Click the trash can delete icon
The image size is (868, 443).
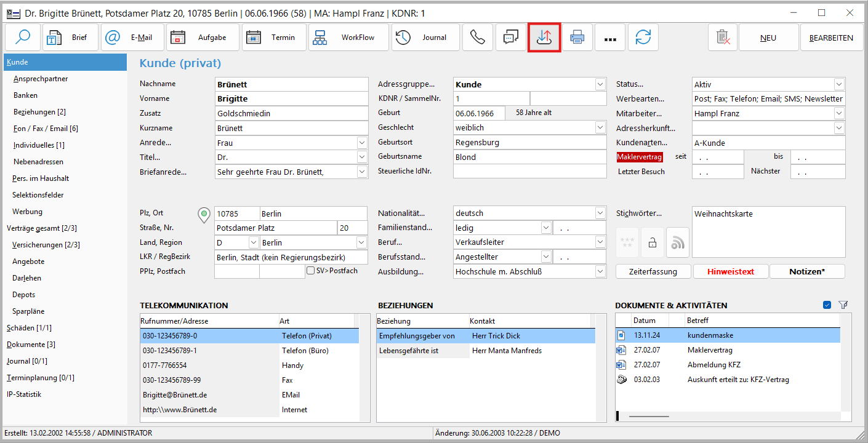click(723, 38)
